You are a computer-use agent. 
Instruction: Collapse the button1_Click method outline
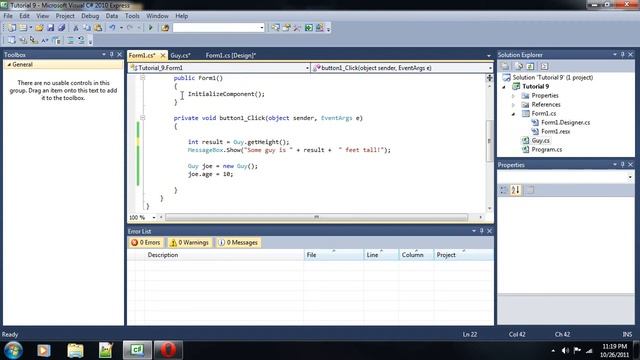(x=142, y=118)
